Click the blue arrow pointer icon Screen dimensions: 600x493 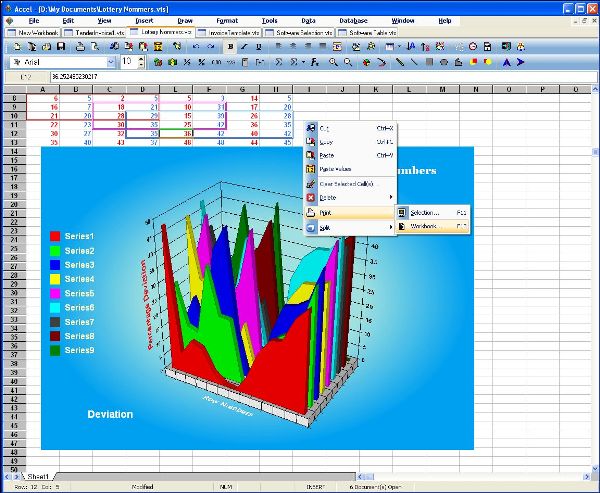[x=520, y=62]
